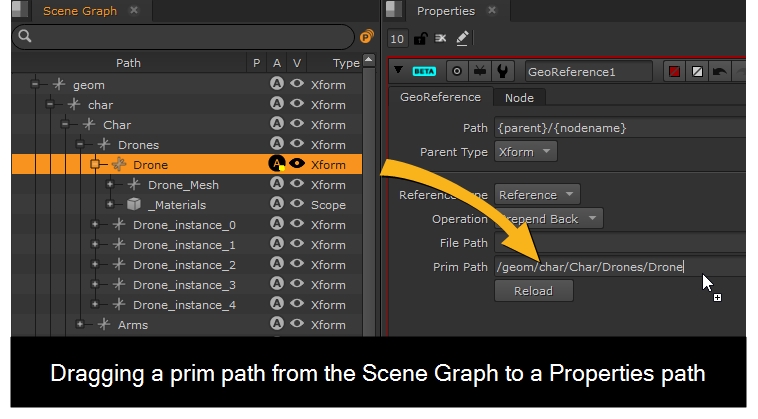
Task: Click the undo arrow icon in node header
Action: pos(718,72)
